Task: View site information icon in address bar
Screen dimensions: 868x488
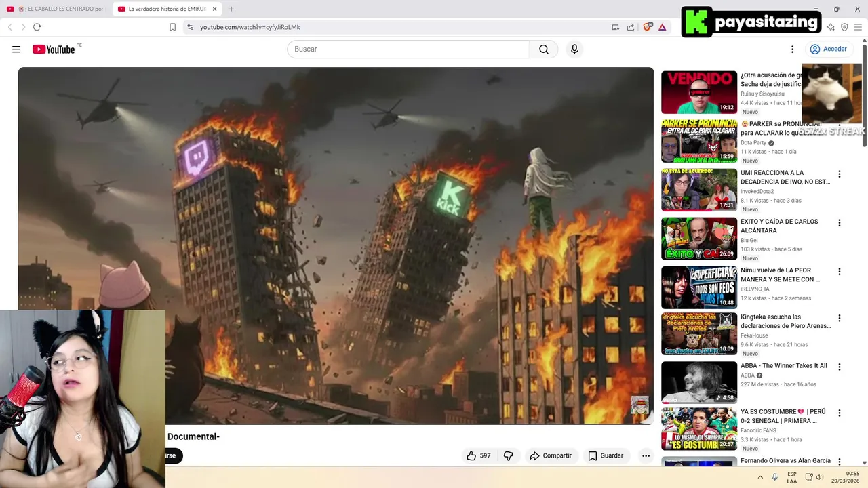Action: tap(190, 27)
